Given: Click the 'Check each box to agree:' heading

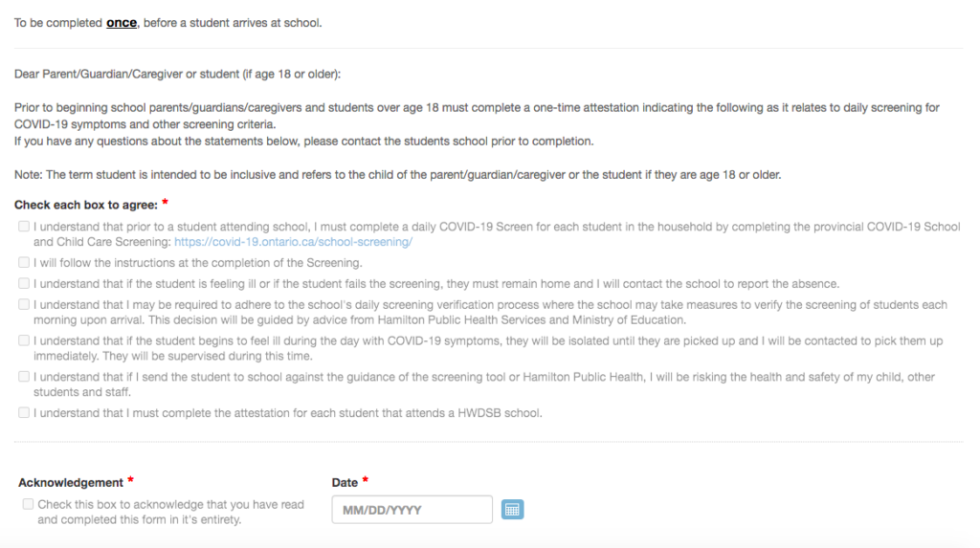Looking at the screenshot, I should [x=85, y=205].
